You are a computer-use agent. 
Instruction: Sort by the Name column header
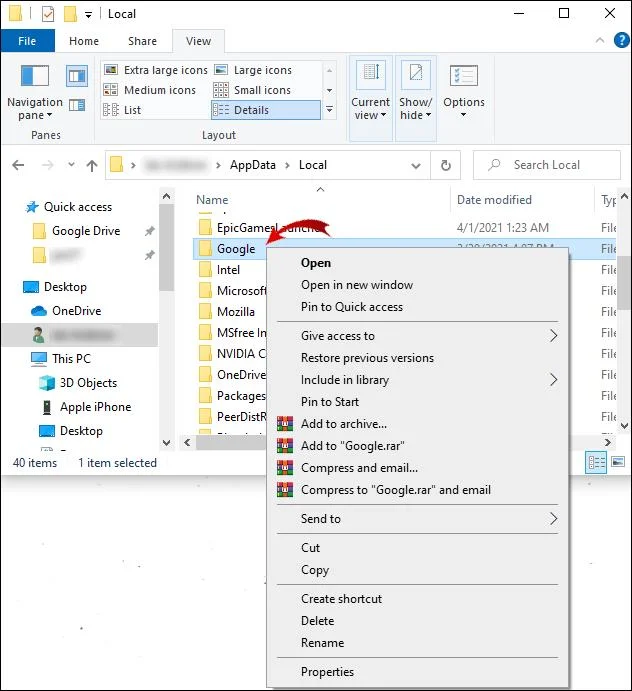212,200
